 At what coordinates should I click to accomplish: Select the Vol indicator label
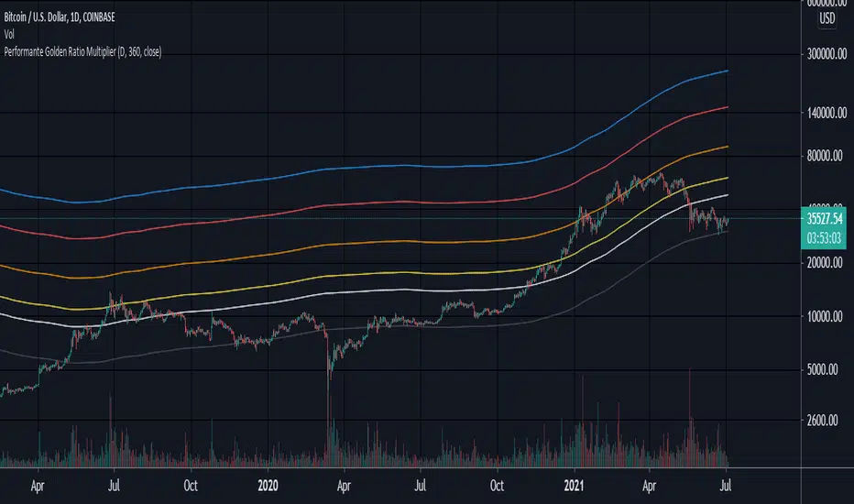9,34
